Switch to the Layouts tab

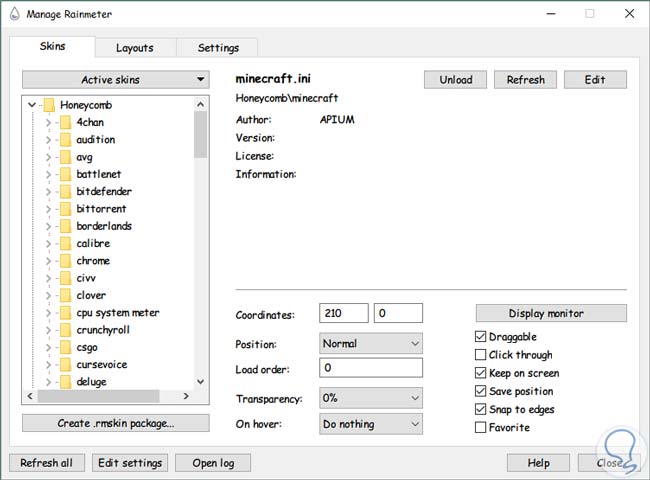(134, 48)
